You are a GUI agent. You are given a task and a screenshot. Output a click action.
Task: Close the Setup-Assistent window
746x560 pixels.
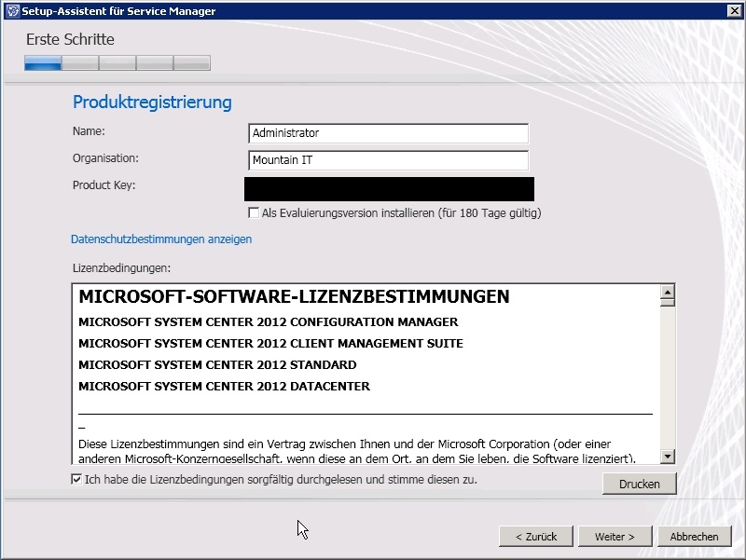(x=733, y=11)
